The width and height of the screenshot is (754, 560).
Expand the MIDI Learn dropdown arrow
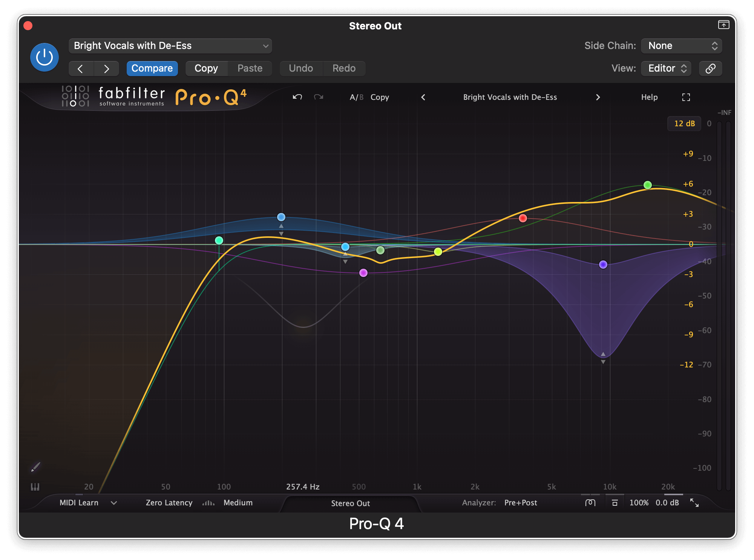[x=114, y=503]
